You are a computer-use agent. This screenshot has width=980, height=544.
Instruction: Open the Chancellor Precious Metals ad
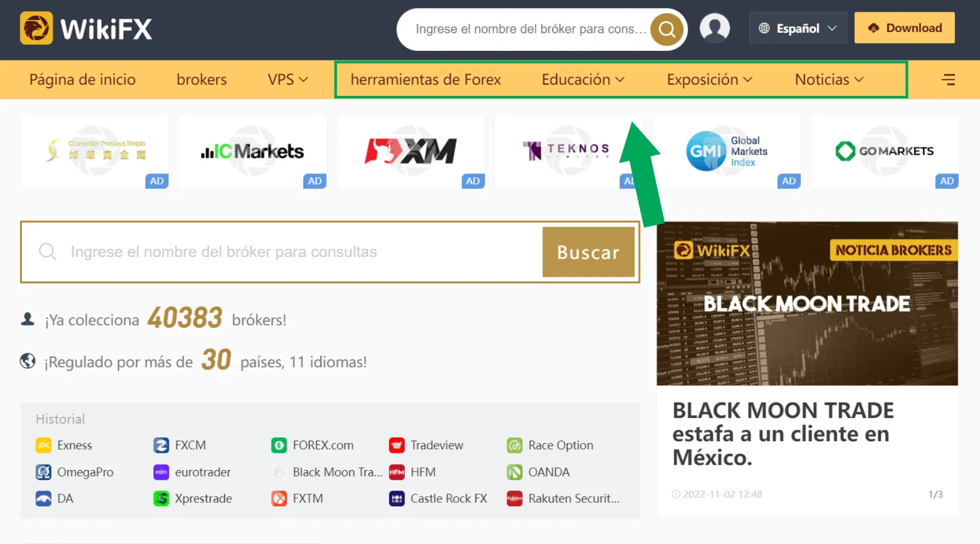(x=95, y=152)
